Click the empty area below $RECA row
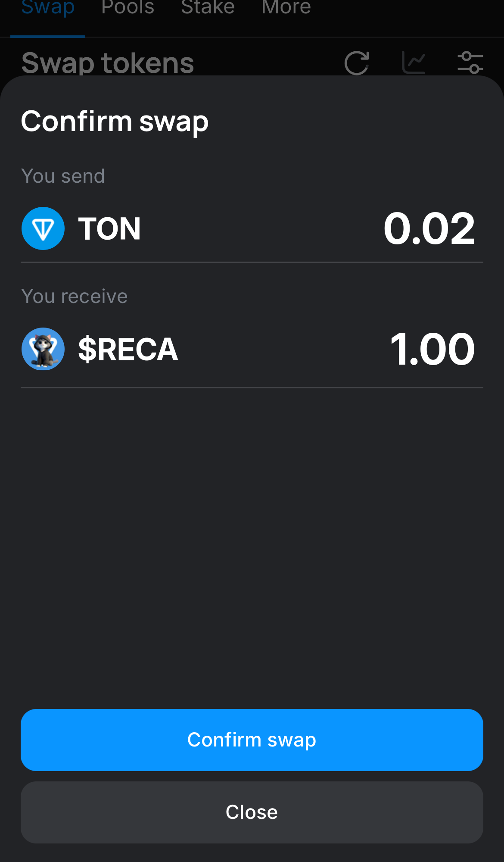Viewport: 504px width, 862px height. pyautogui.click(x=252, y=547)
